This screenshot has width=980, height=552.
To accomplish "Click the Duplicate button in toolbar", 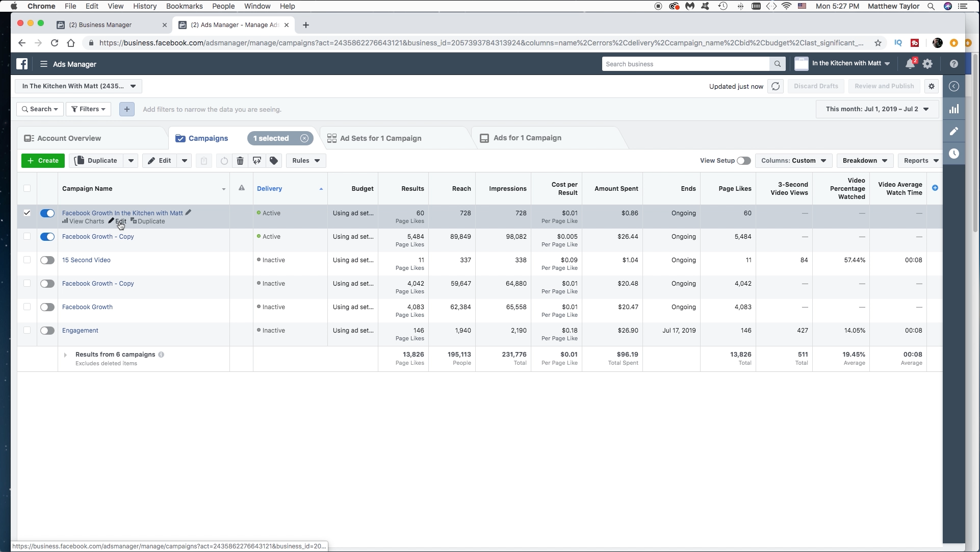I will coord(97,161).
